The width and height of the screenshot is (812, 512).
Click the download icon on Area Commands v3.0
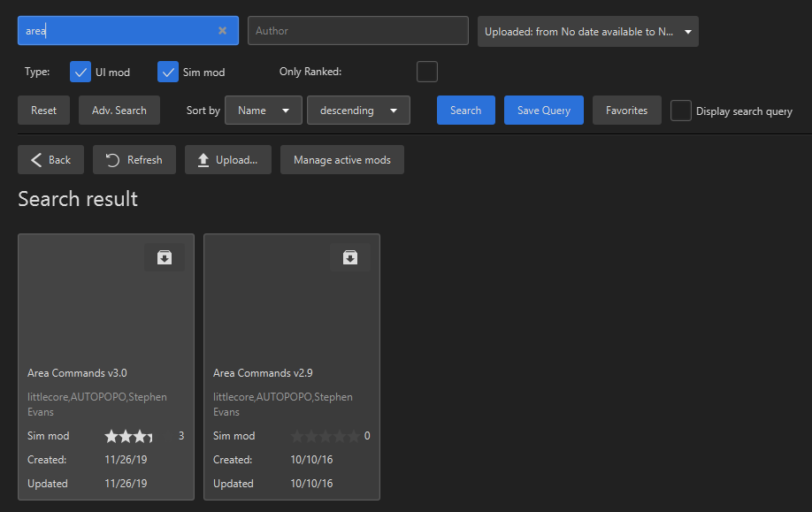[x=165, y=257]
